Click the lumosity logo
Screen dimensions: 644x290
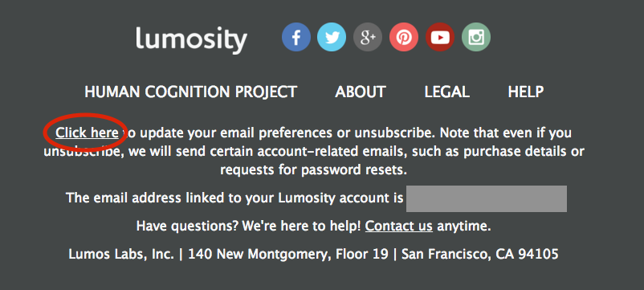191,39
